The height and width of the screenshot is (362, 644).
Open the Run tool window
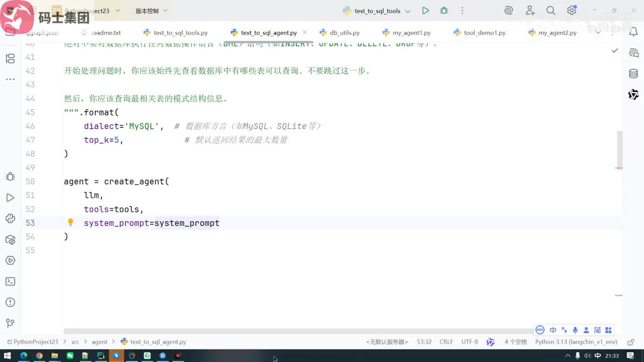pyautogui.click(x=10, y=198)
